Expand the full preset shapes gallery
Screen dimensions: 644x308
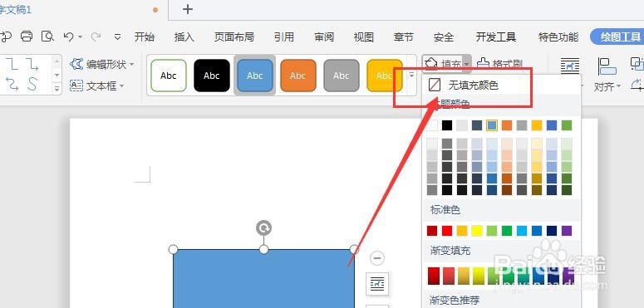click(57, 88)
